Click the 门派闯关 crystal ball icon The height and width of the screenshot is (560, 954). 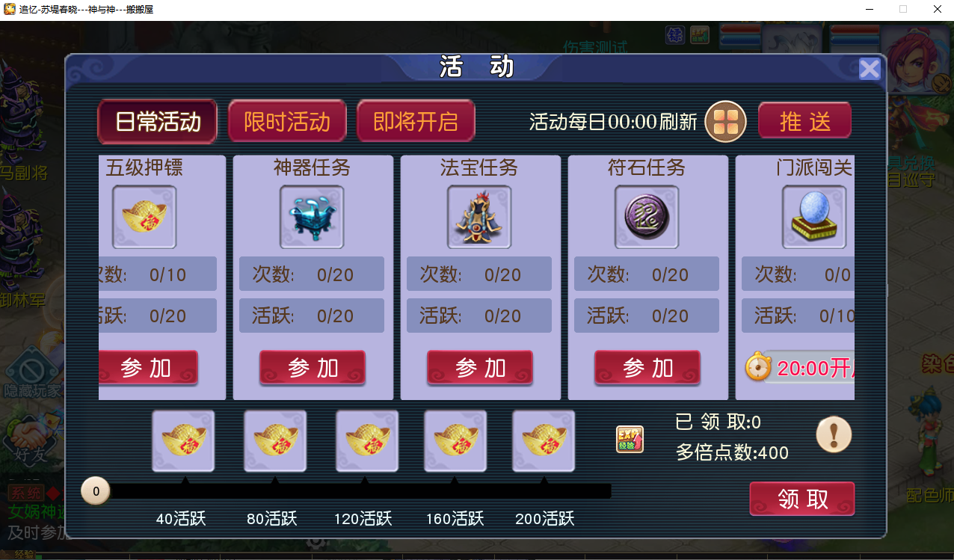coord(814,217)
